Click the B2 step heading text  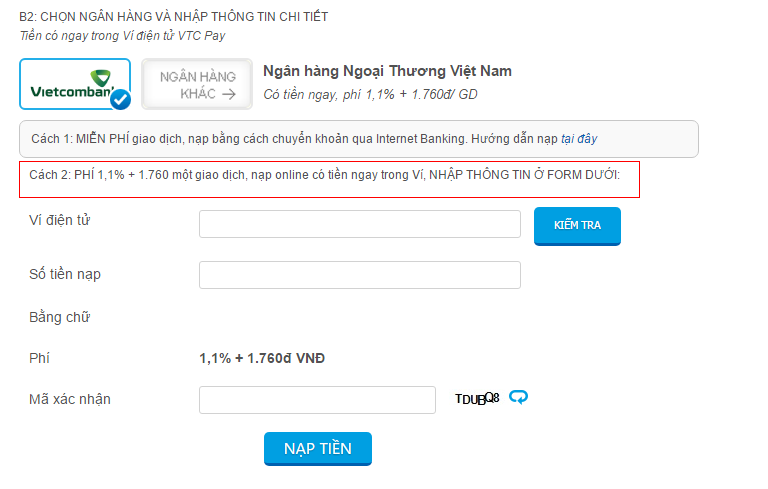point(173,17)
